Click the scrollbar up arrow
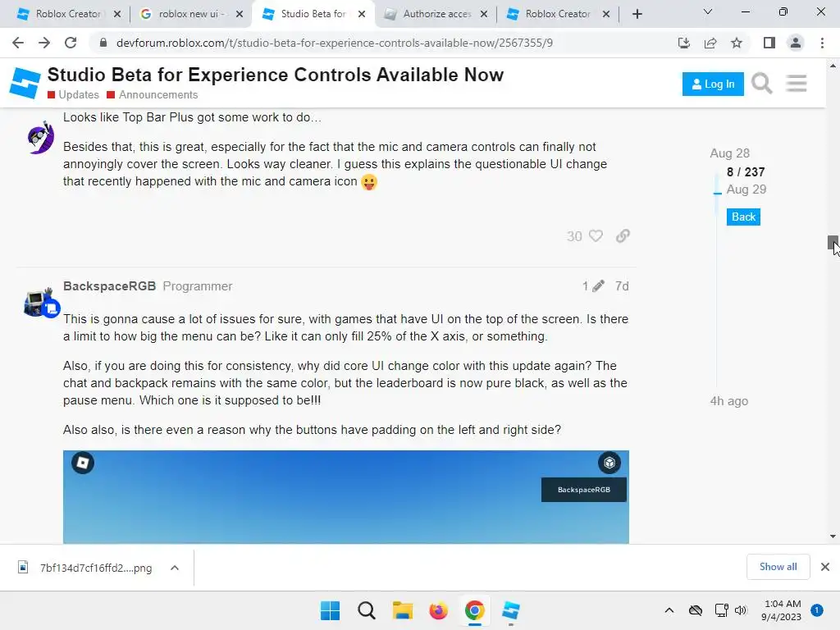 (x=833, y=66)
